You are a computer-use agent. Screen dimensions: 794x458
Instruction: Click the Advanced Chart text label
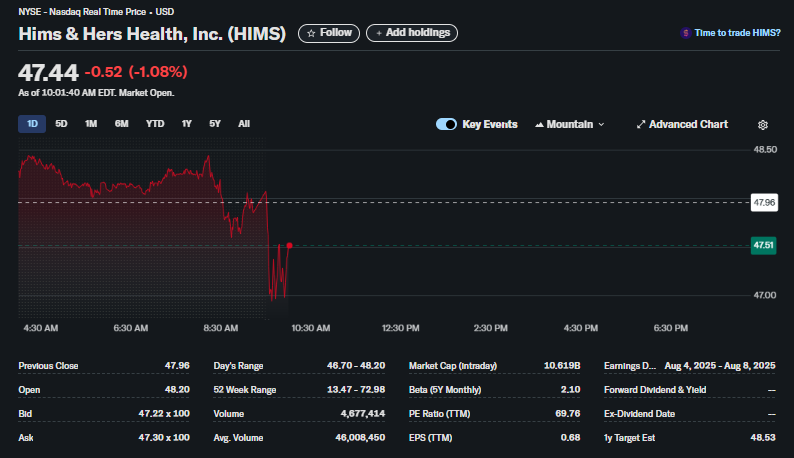pos(688,125)
